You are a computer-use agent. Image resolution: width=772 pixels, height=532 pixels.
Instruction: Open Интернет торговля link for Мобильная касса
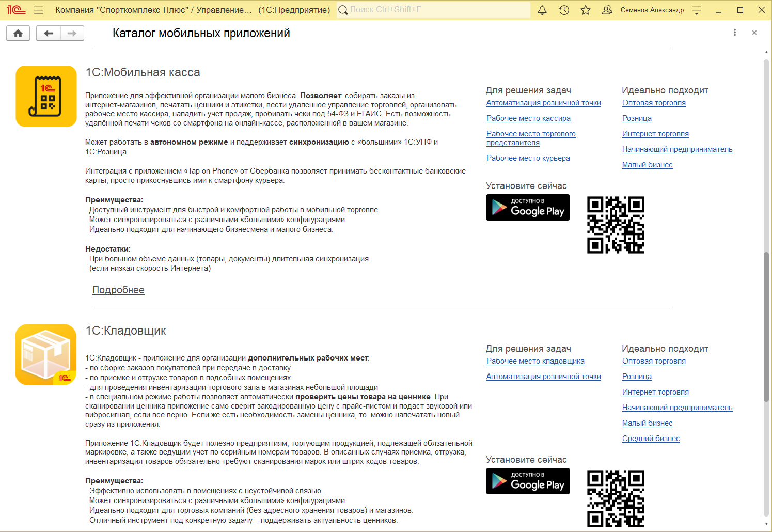pos(655,134)
